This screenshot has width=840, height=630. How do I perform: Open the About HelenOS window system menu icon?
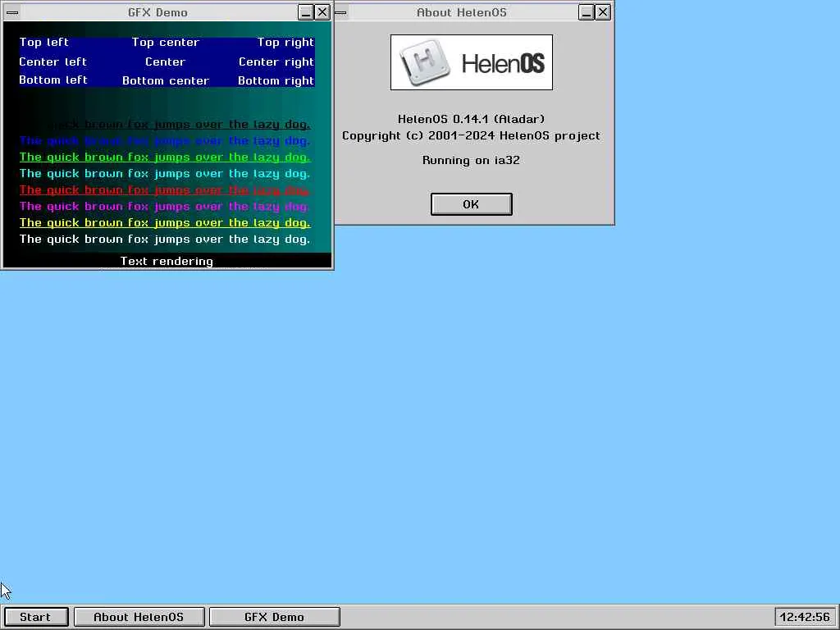340,12
